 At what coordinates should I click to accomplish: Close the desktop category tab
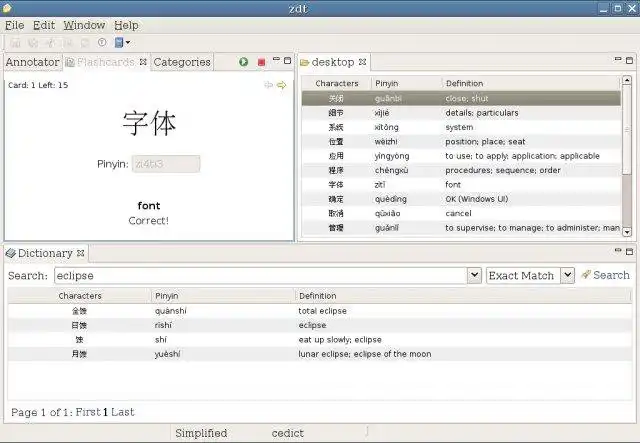[364, 62]
